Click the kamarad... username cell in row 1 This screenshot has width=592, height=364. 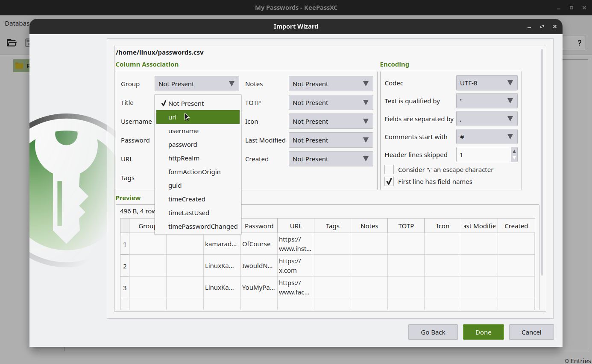coord(222,244)
